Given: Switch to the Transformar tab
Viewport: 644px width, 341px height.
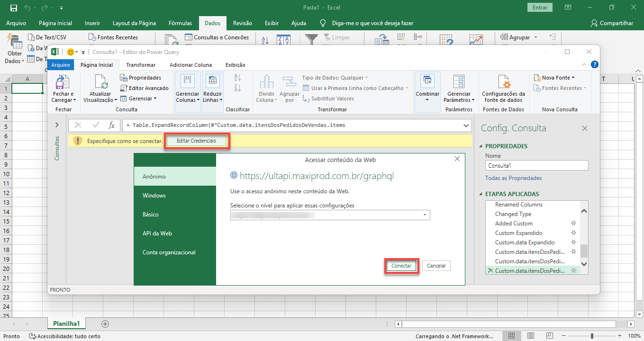Looking at the screenshot, I should point(141,65).
